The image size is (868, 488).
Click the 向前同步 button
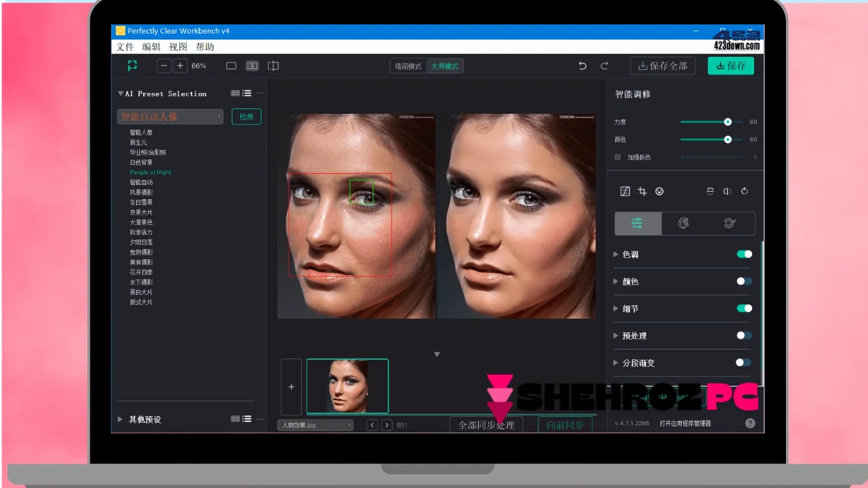click(565, 425)
